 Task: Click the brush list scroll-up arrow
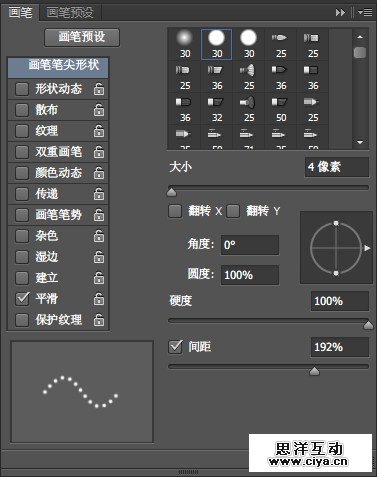pyautogui.click(x=360, y=37)
